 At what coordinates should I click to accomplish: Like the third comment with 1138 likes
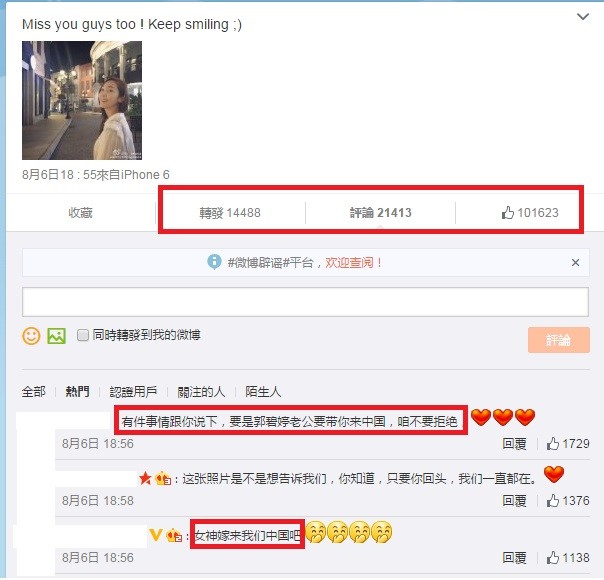[x=568, y=558]
